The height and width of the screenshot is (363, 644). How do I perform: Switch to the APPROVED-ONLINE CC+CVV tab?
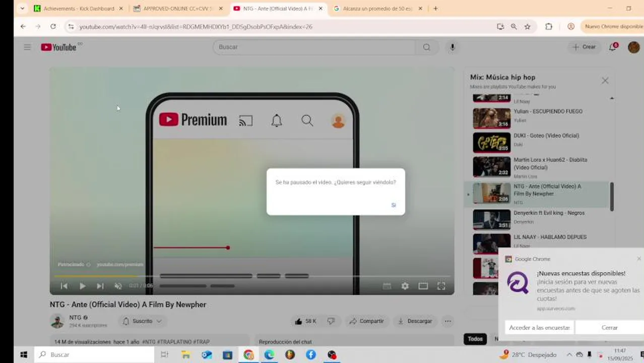click(x=178, y=9)
